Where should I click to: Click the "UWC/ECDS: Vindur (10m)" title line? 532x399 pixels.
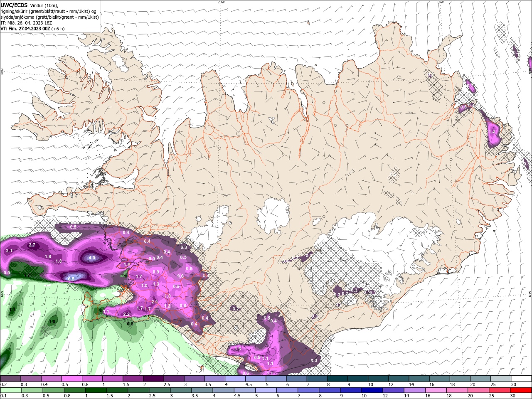pyautogui.click(x=29, y=5)
